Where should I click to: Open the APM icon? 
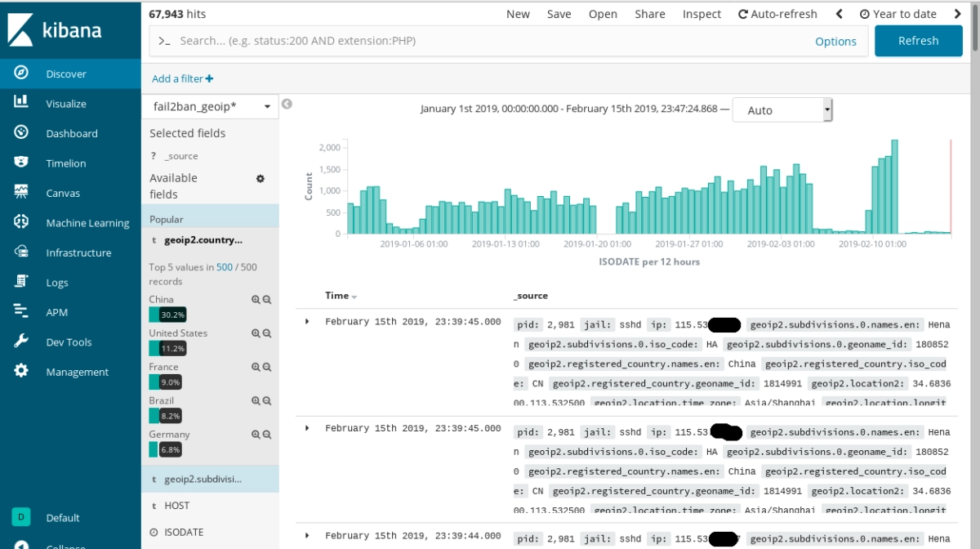pyautogui.click(x=21, y=311)
